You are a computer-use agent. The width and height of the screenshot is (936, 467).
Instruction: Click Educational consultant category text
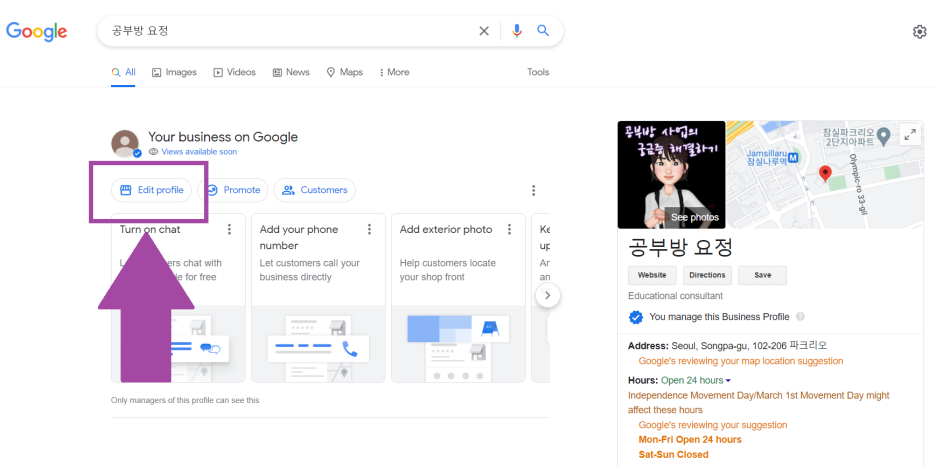point(675,296)
